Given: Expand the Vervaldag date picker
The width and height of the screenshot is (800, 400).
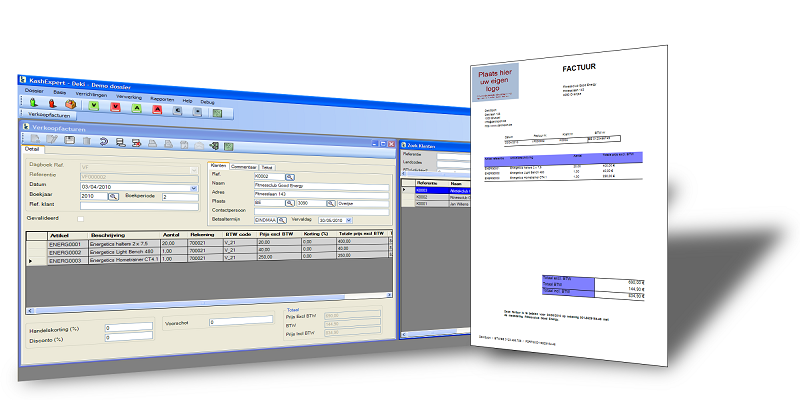Looking at the screenshot, I should click(351, 218).
